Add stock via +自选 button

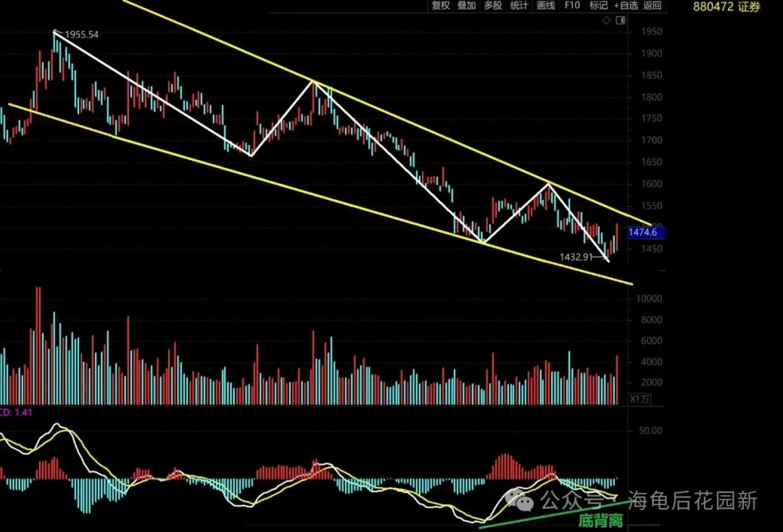click(626, 6)
